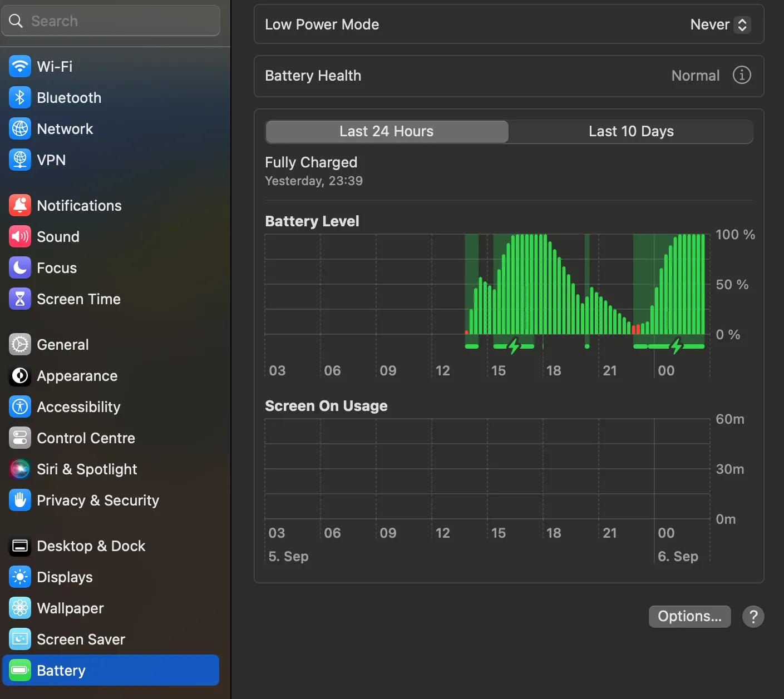Open the Low Power Mode dropdown
784x699 pixels.
720,24
